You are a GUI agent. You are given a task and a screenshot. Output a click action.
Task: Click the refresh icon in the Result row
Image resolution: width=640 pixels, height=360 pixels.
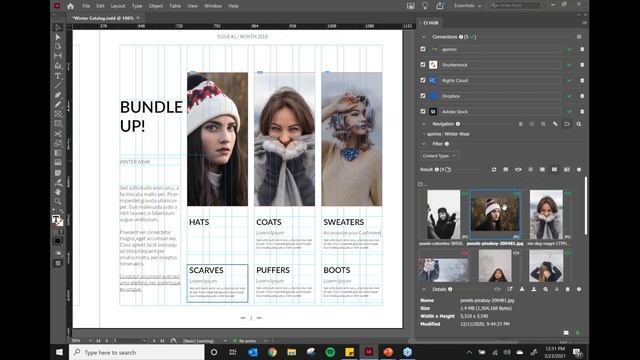point(494,170)
